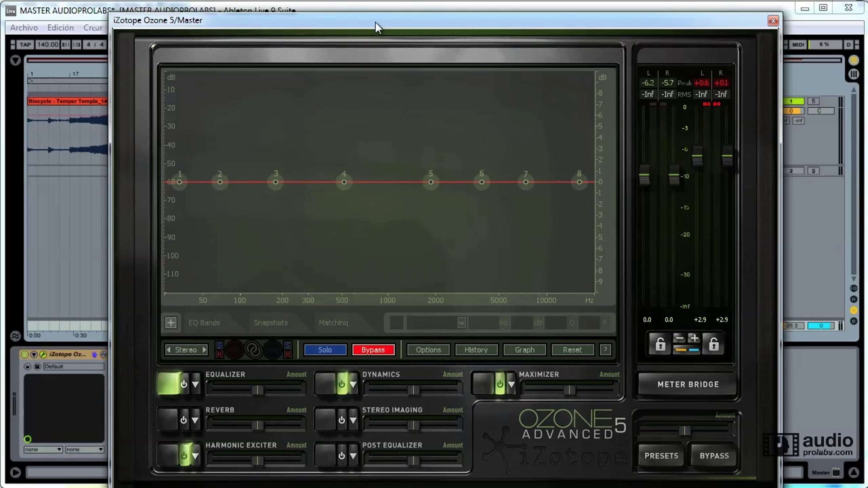Open Stereo Imaging dropdown arrow
This screenshot has height=488, width=868.
pyautogui.click(x=353, y=420)
